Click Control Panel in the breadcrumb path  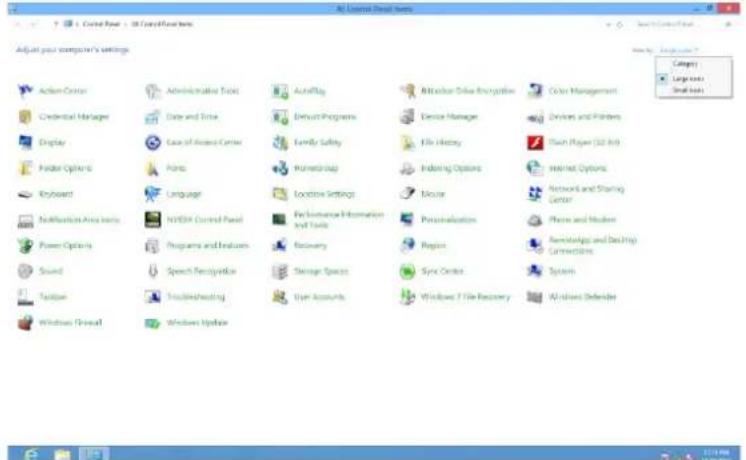pos(93,23)
